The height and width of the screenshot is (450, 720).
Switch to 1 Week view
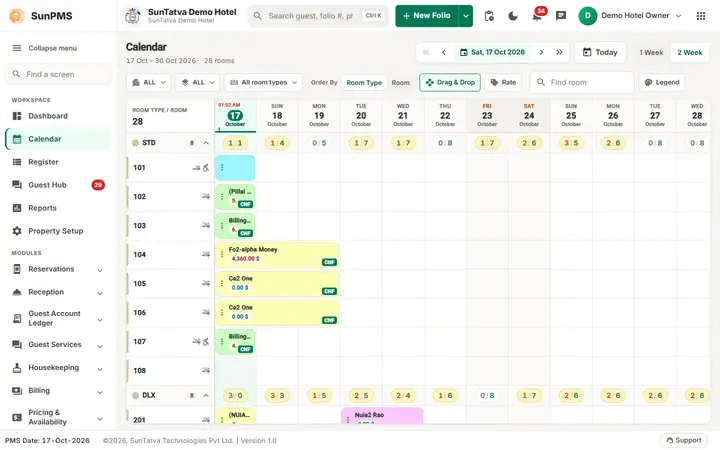651,52
